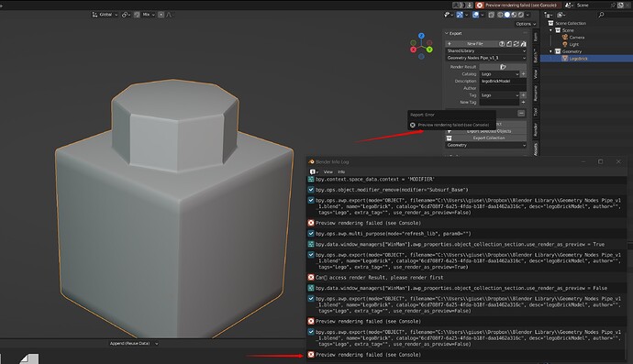Toggle the viewport gizmo display
The width and height of the screenshot is (633, 364).
point(460,15)
